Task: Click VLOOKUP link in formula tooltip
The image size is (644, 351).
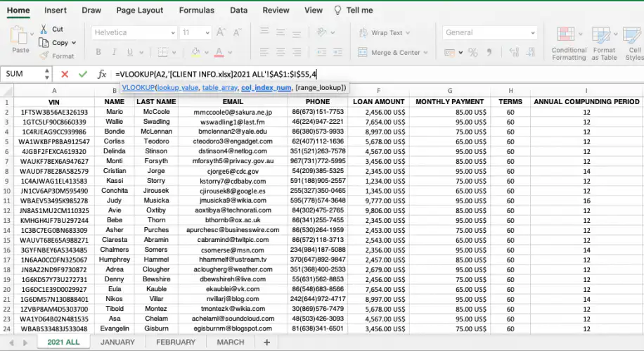Action: (138, 87)
